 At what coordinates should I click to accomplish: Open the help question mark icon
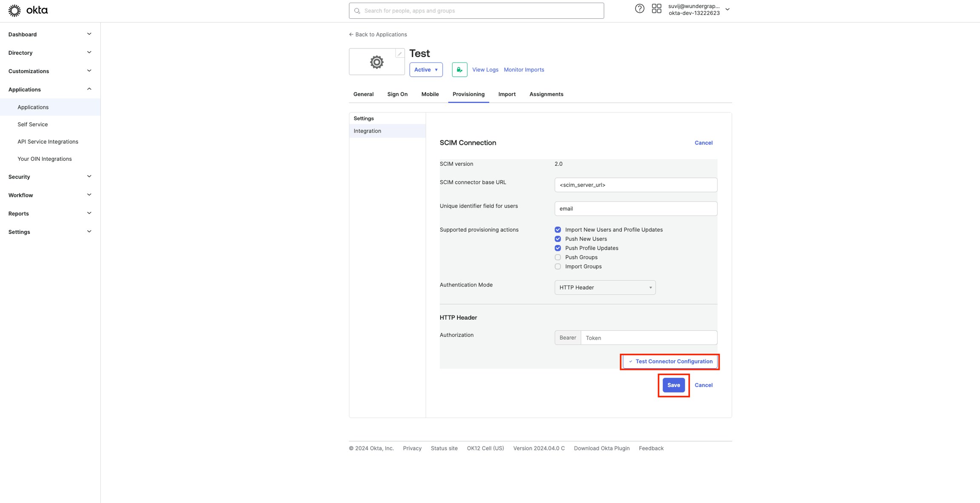tap(639, 8)
